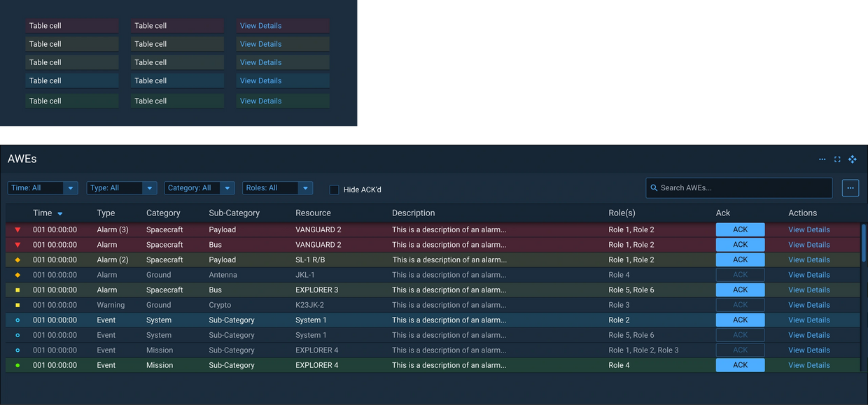Open the AWEs panel ellipsis menu in header

[x=822, y=159]
